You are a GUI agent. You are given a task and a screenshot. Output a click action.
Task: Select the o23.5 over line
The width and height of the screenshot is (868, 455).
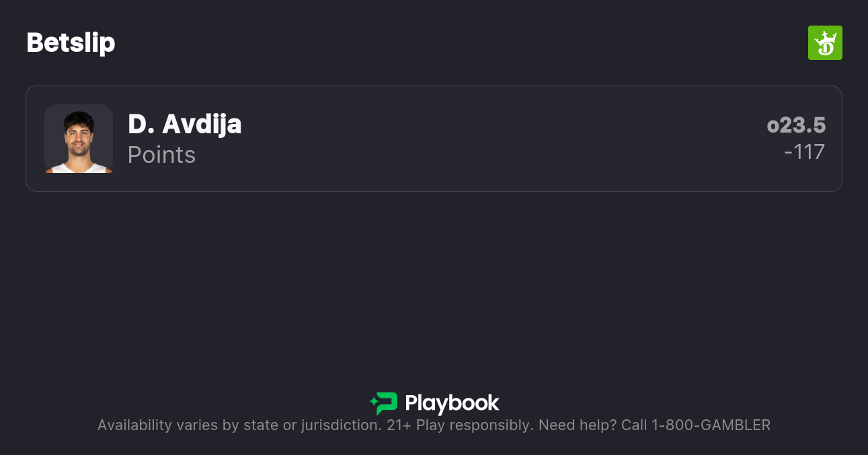click(x=796, y=125)
